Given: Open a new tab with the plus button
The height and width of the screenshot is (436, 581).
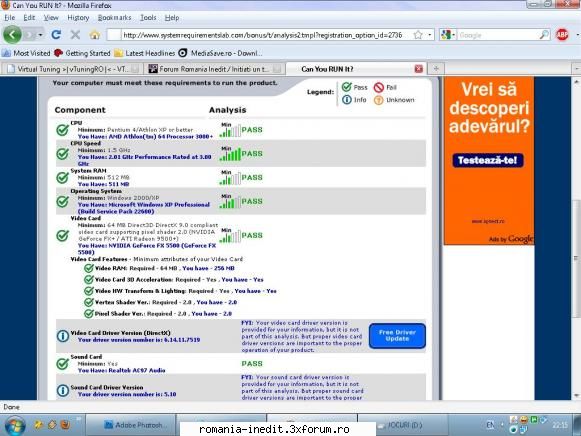Looking at the screenshot, I should pyautogui.click(x=436, y=69).
